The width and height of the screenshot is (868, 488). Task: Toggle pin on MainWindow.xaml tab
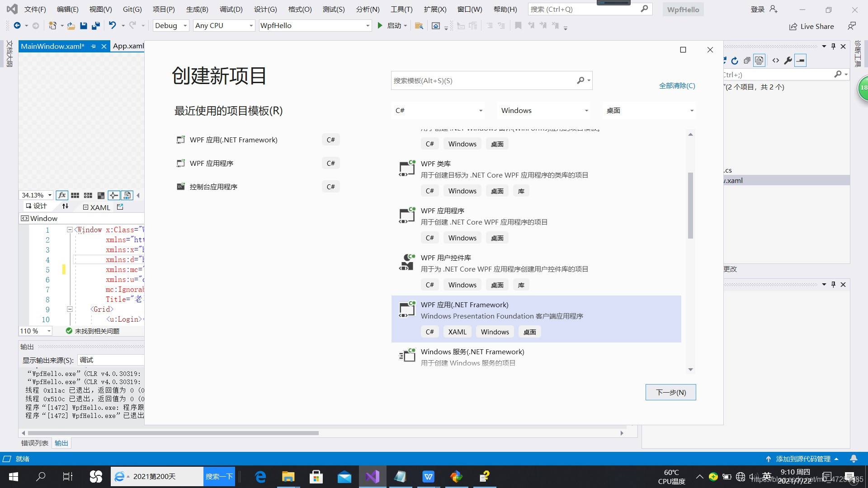pos(94,46)
